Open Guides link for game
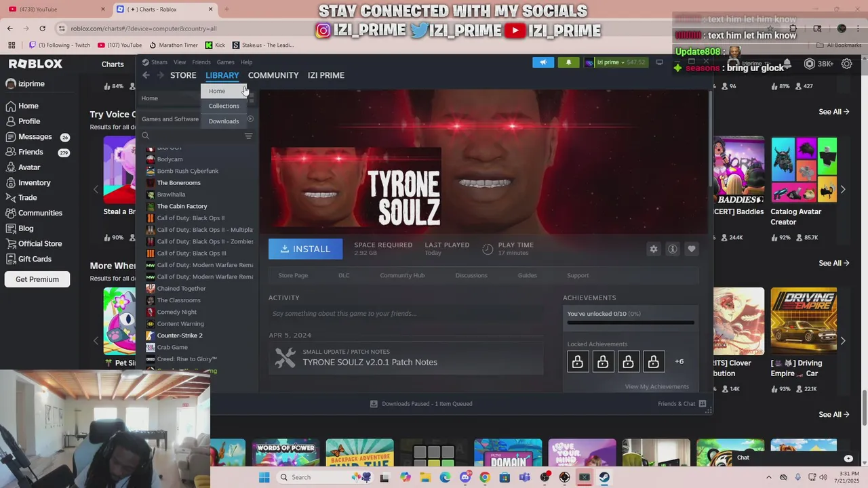Image resolution: width=868 pixels, height=488 pixels. (x=528, y=276)
